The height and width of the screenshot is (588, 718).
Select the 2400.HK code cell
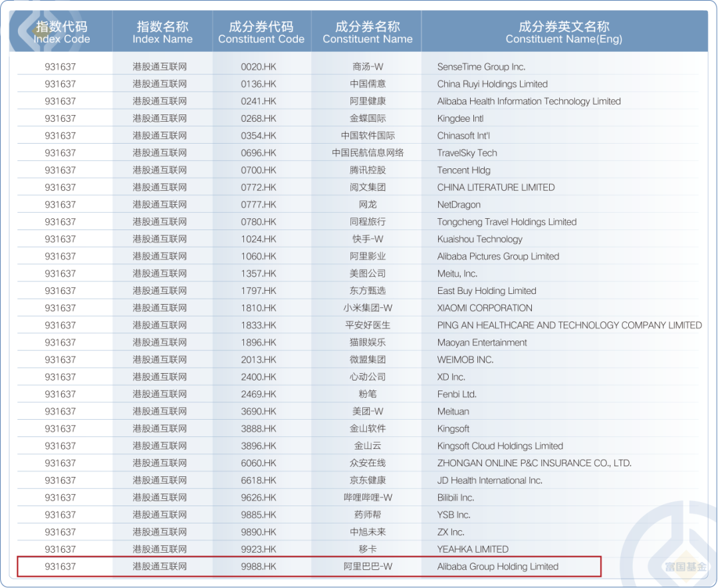(x=259, y=377)
